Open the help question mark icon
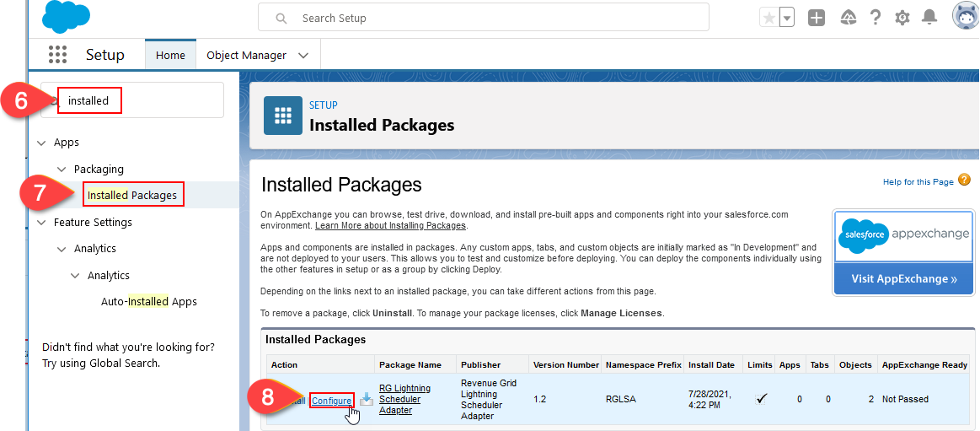Viewport: 980px width, 431px height. [875, 18]
